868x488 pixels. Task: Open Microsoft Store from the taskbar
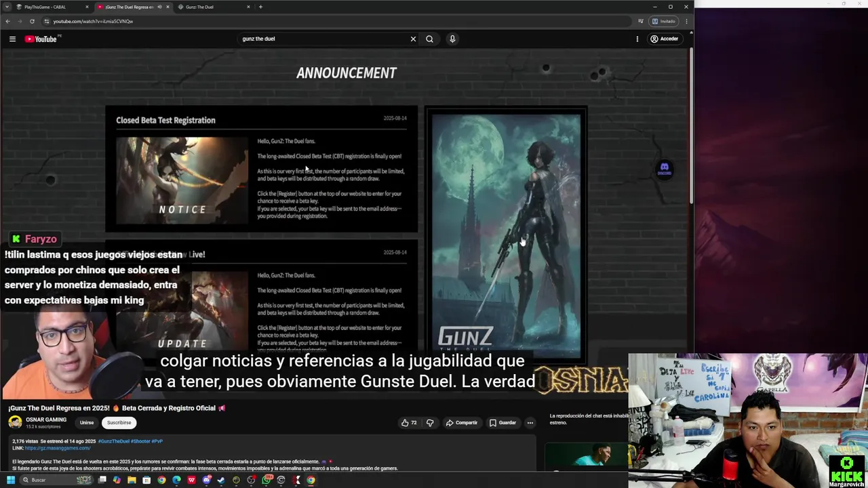coord(146,480)
